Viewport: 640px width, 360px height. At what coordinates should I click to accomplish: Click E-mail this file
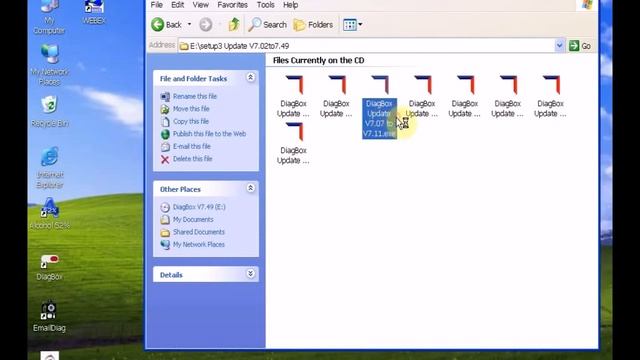click(x=192, y=146)
